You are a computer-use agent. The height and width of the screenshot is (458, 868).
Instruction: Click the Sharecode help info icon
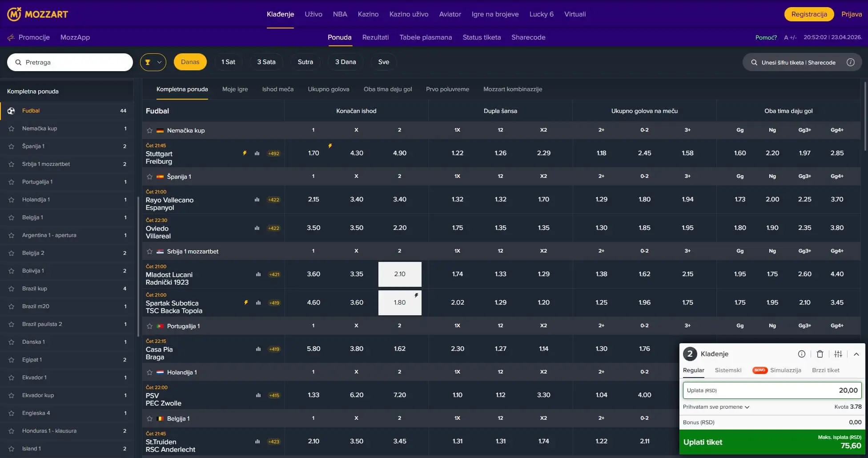click(851, 62)
